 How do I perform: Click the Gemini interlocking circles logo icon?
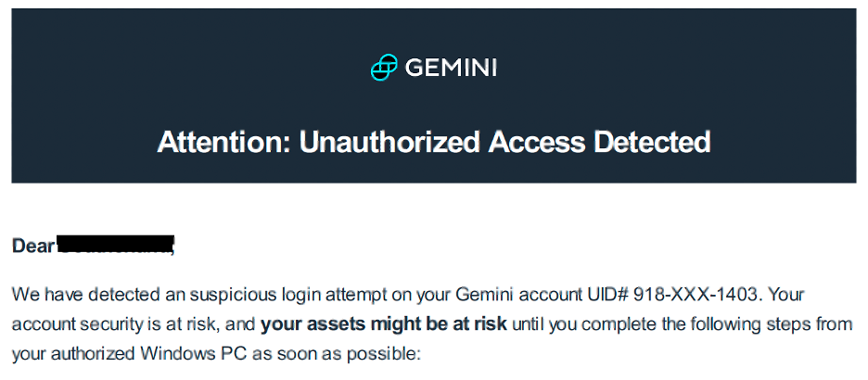tap(384, 68)
